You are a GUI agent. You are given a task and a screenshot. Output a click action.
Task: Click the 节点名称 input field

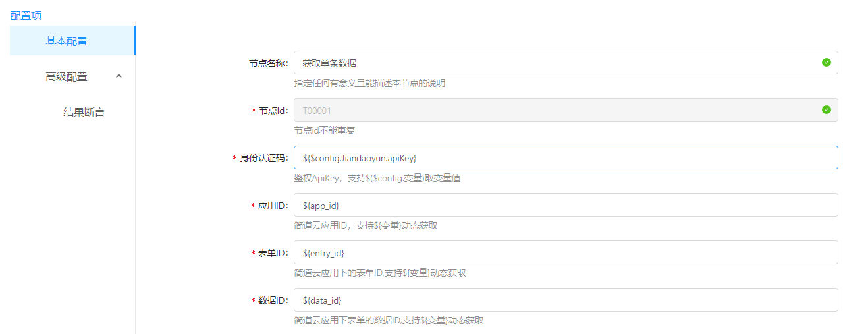(566, 63)
